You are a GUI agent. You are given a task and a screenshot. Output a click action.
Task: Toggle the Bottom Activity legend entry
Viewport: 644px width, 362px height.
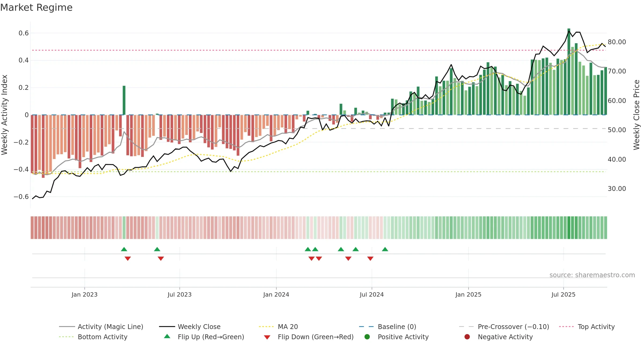(x=93, y=337)
